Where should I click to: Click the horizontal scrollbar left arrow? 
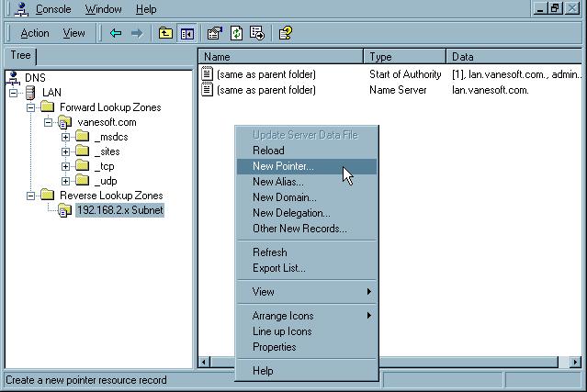[x=205, y=363]
